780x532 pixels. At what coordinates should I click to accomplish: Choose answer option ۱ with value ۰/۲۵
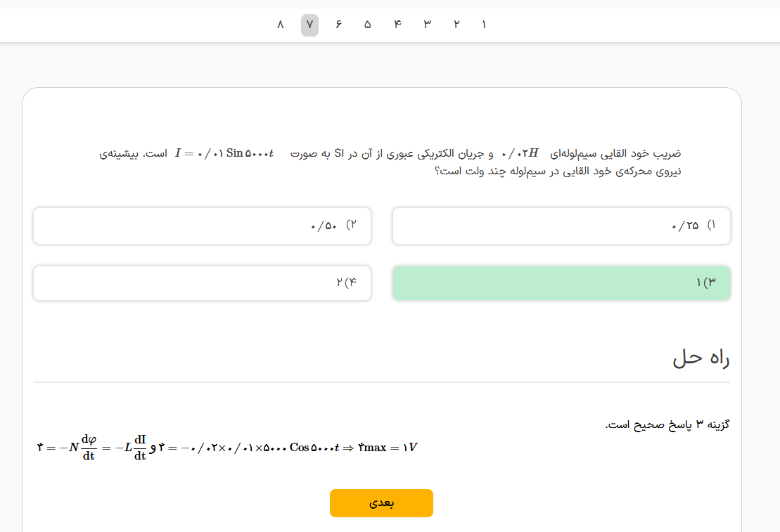(x=561, y=226)
